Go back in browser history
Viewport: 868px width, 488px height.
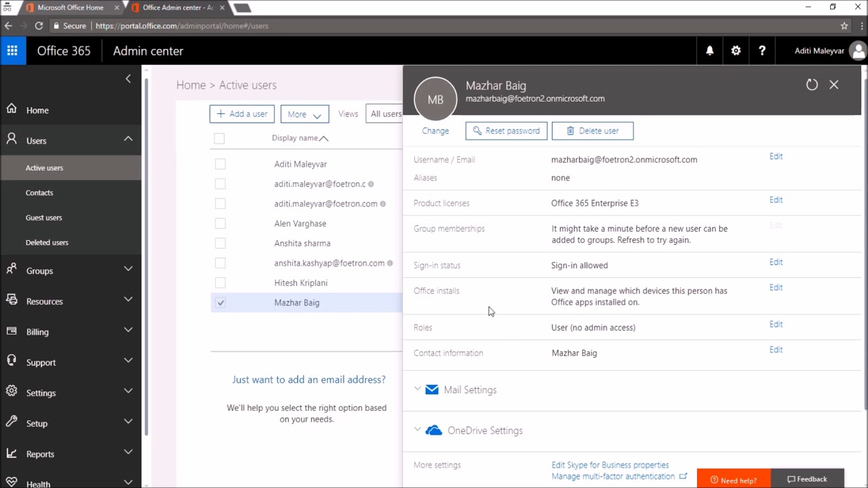pyautogui.click(x=8, y=26)
